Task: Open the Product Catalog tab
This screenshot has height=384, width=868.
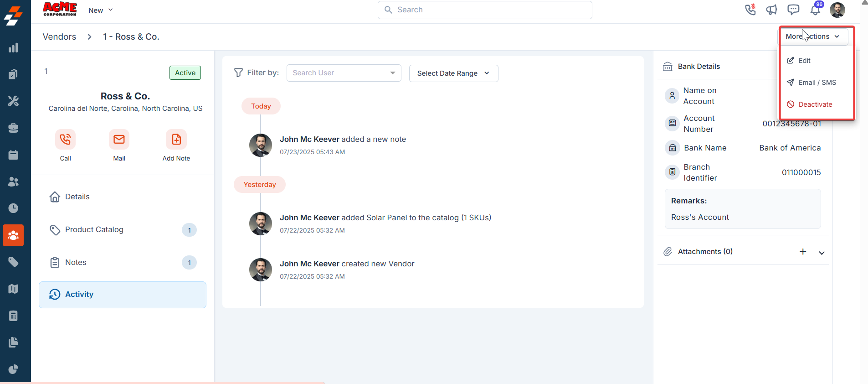Action: [123, 230]
